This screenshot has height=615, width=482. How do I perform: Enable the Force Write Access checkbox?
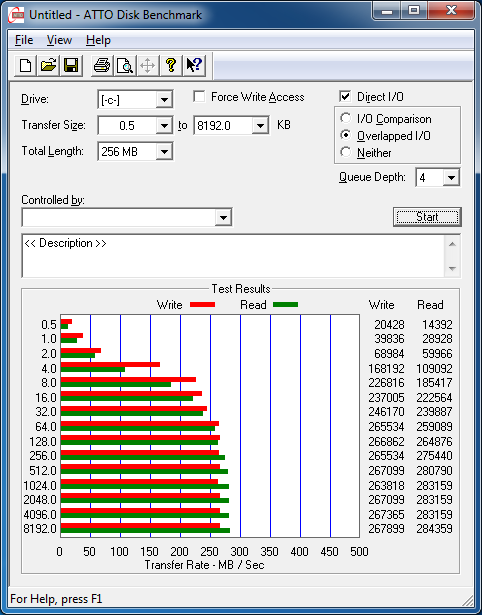[x=199, y=96]
